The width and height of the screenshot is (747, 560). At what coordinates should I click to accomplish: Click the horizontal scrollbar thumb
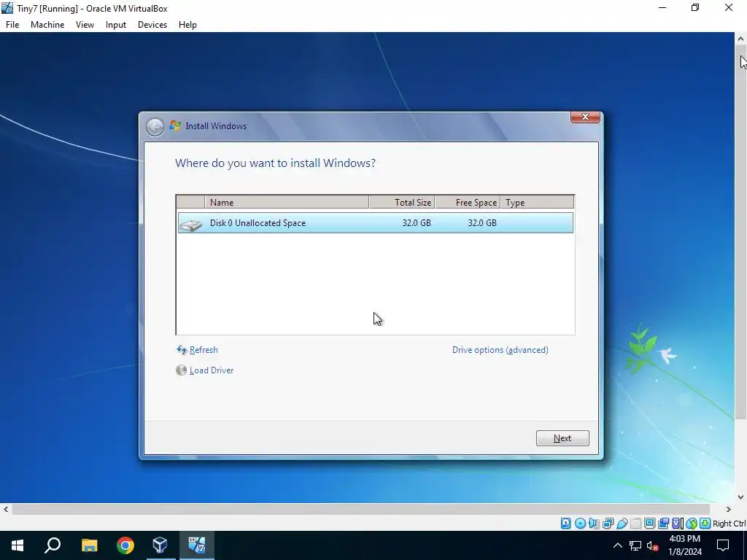[x=361, y=510]
